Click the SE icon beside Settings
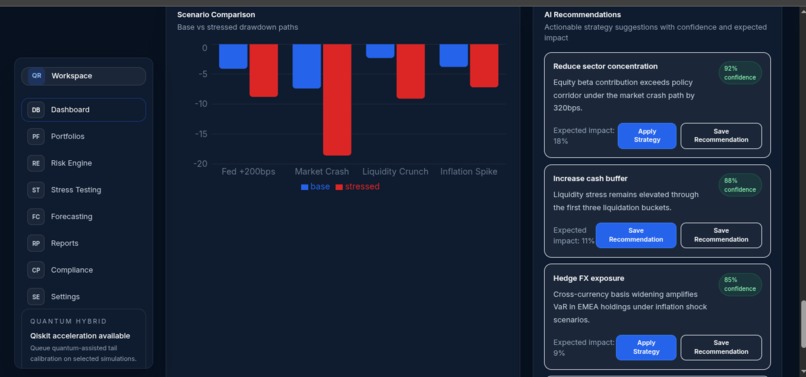Image resolution: width=806 pixels, height=377 pixels. point(36,297)
